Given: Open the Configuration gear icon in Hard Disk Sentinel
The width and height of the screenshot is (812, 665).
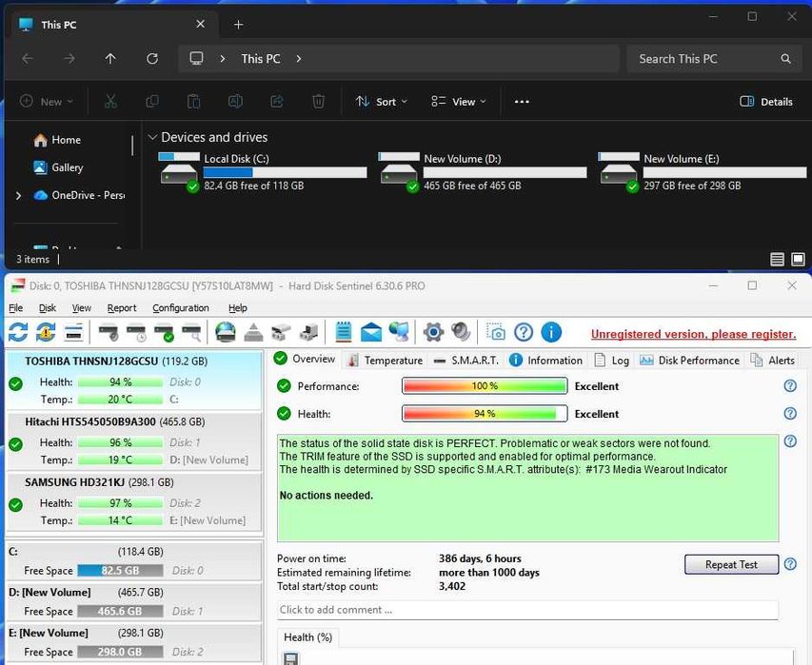Looking at the screenshot, I should click(433, 332).
